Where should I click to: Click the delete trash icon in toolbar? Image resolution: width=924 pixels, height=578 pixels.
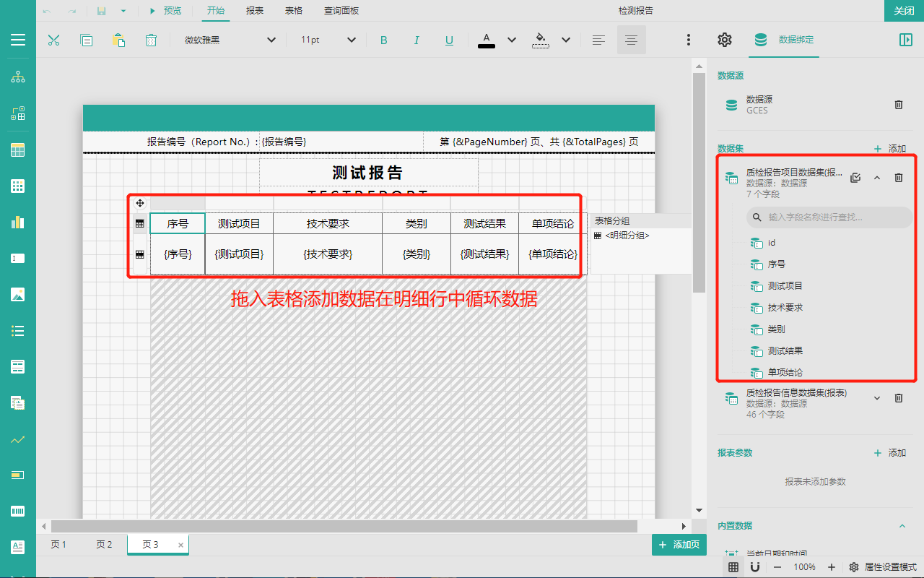point(151,40)
